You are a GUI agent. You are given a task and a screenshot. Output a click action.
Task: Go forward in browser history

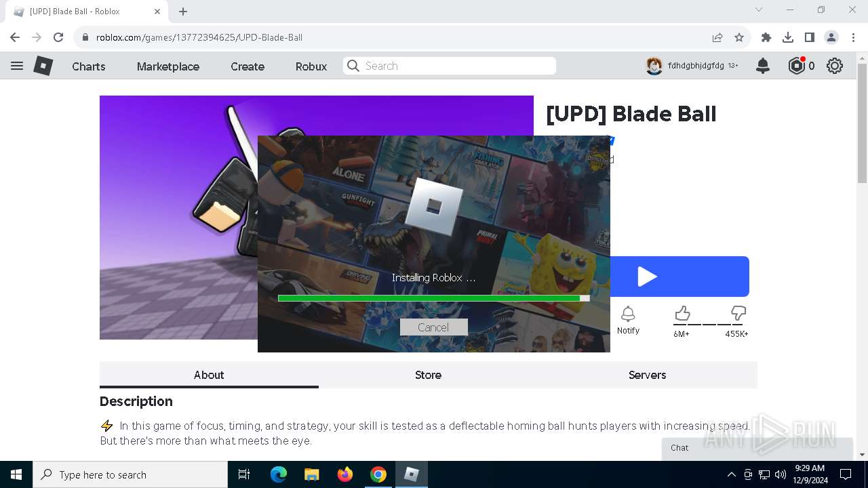37,37
